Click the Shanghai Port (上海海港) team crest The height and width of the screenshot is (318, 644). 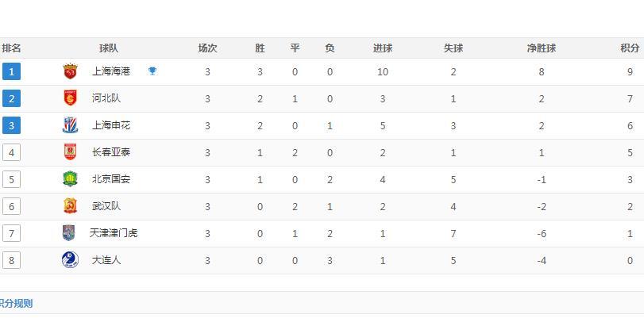70,71
